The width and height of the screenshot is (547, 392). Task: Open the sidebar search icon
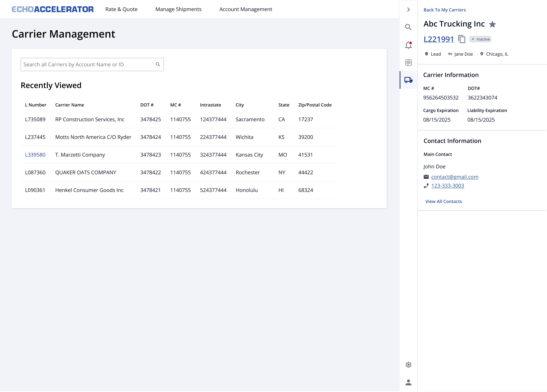point(408,27)
